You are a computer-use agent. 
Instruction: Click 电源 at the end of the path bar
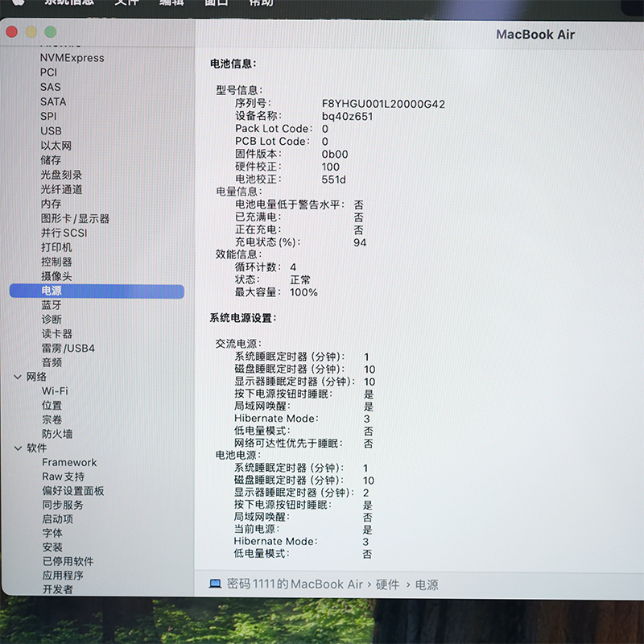[x=427, y=585]
